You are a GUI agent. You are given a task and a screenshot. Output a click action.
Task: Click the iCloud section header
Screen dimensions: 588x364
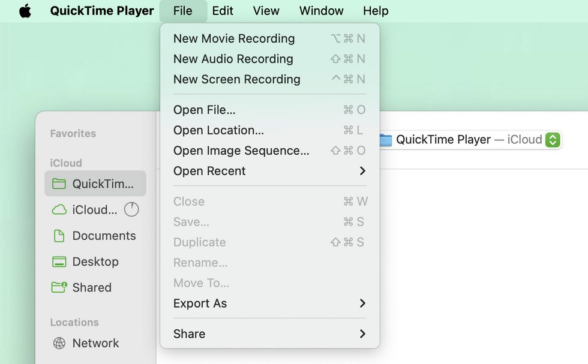66,163
